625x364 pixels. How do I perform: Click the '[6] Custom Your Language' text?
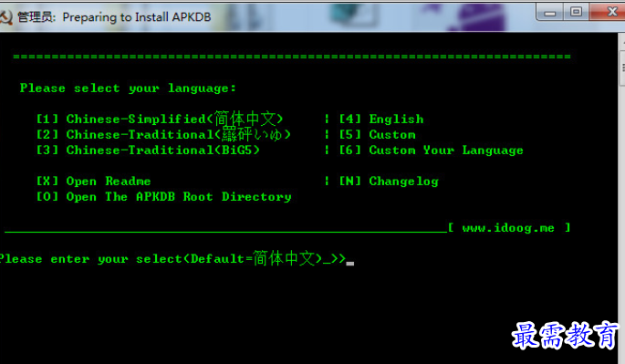click(431, 151)
